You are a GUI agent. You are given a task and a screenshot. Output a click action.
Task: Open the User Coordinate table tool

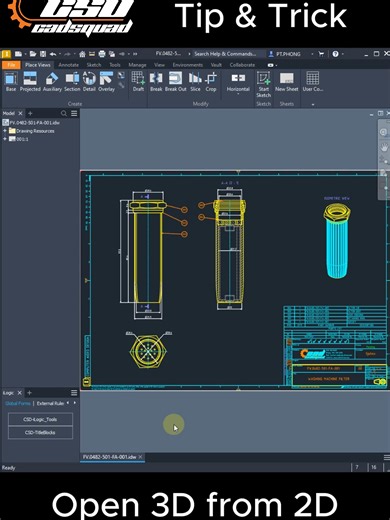[313, 82]
